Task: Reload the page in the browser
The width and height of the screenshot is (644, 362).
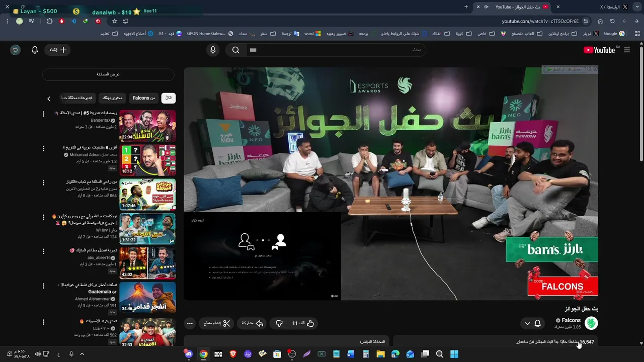Action: pos(612,21)
